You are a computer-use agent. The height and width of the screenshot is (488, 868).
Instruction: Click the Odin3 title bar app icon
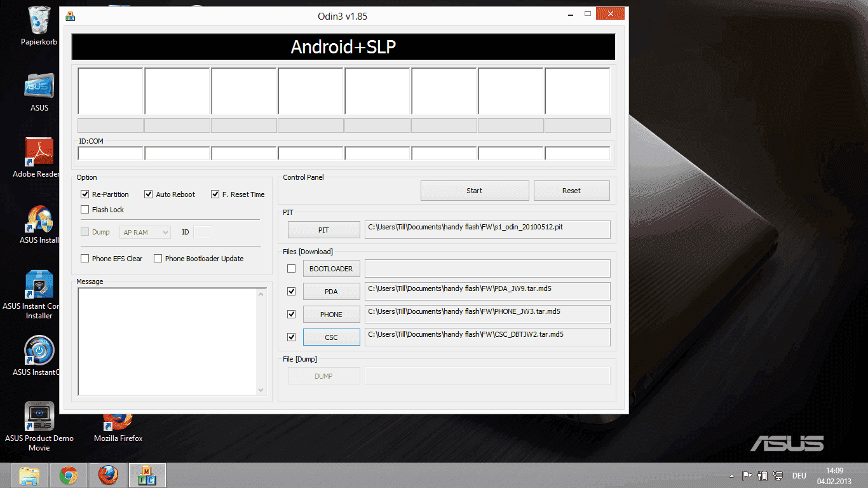coord(71,15)
